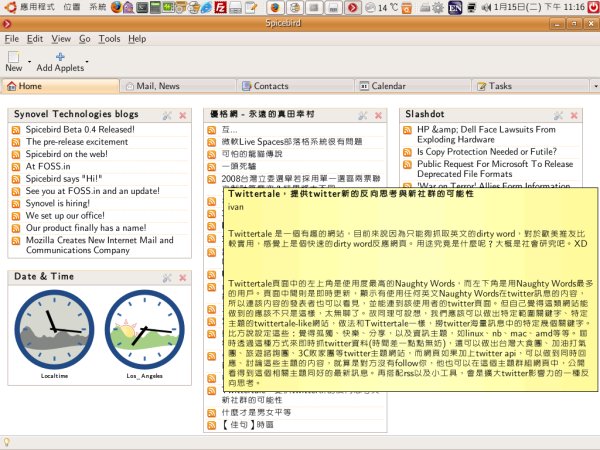Open 'Public Request For Microsoft To Release' story
This screenshot has width=600, height=450.
coord(495,169)
